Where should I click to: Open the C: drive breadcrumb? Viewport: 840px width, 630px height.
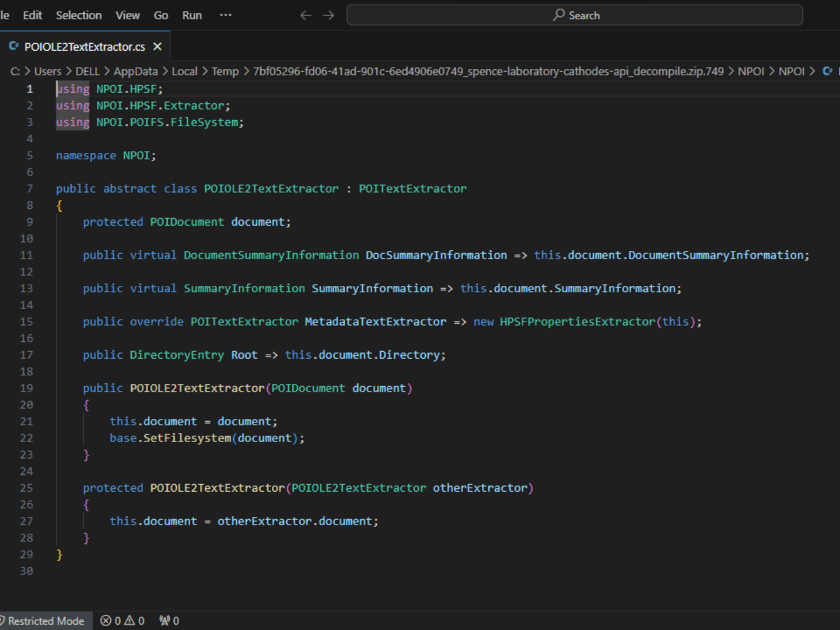[15, 71]
